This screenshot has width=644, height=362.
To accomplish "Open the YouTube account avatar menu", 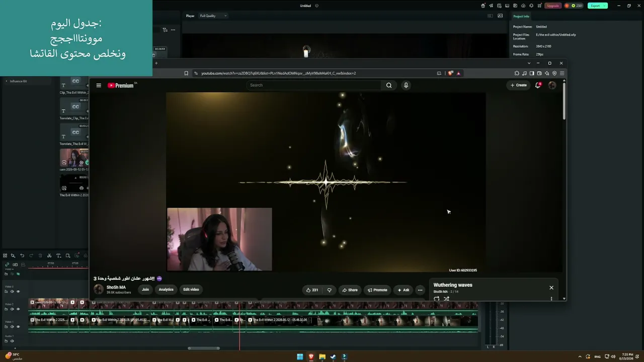I will click(x=552, y=85).
